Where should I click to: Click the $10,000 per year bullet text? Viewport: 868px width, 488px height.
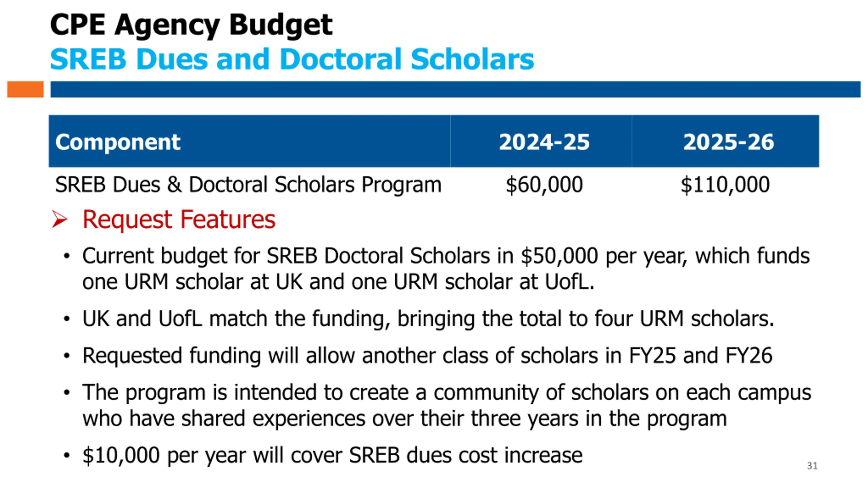click(332, 455)
